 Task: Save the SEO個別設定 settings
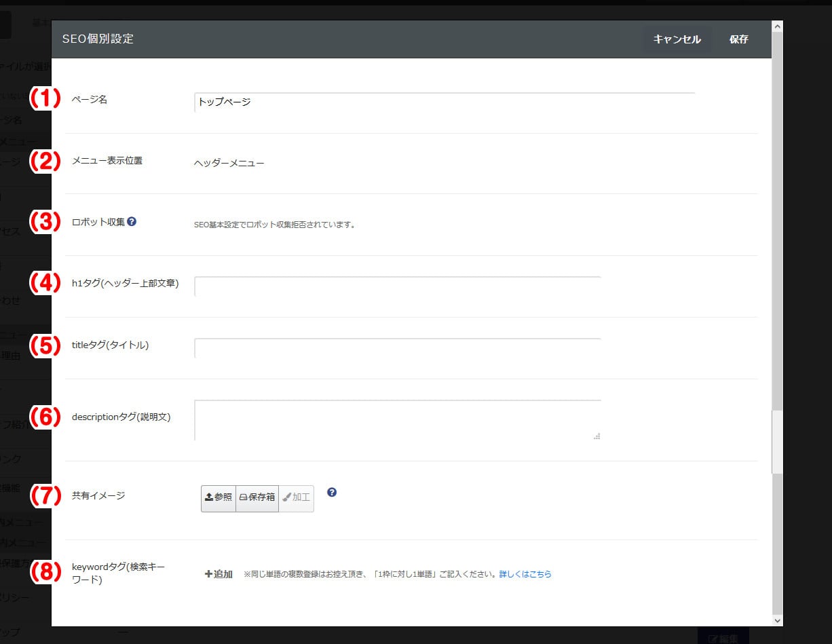point(739,39)
